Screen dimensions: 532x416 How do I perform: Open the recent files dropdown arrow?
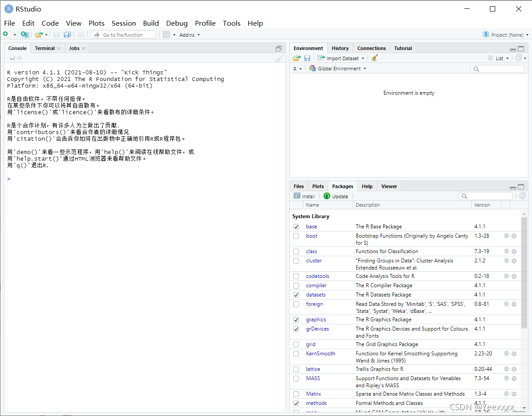[46, 35]
